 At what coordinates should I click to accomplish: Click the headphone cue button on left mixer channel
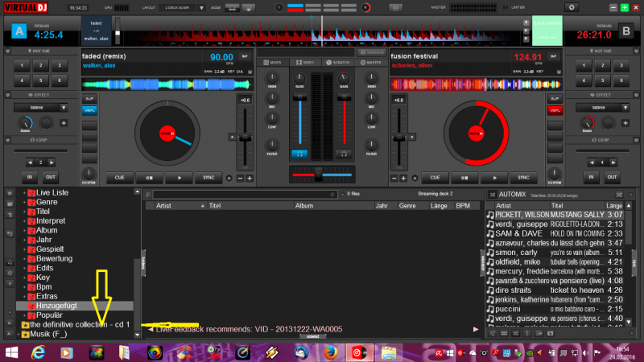pos(299,153)
